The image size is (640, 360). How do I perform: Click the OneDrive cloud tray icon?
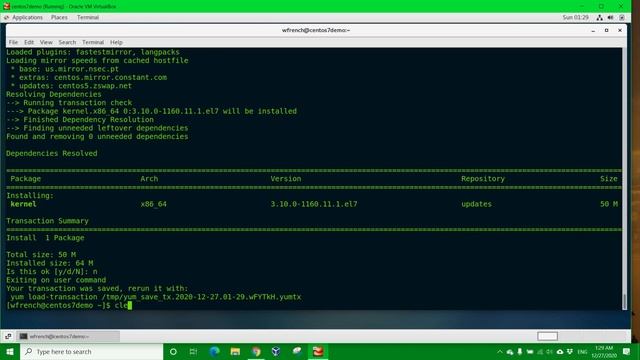pos(560,352)
